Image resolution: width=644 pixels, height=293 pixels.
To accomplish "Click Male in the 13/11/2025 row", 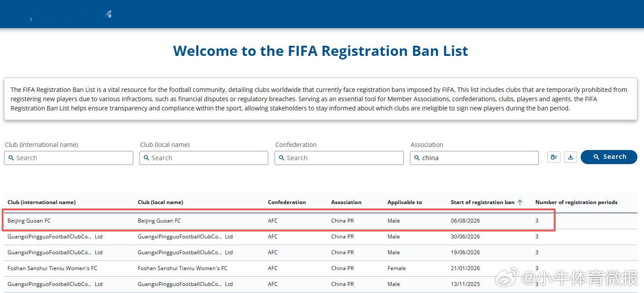I will (x=394, y=284).
